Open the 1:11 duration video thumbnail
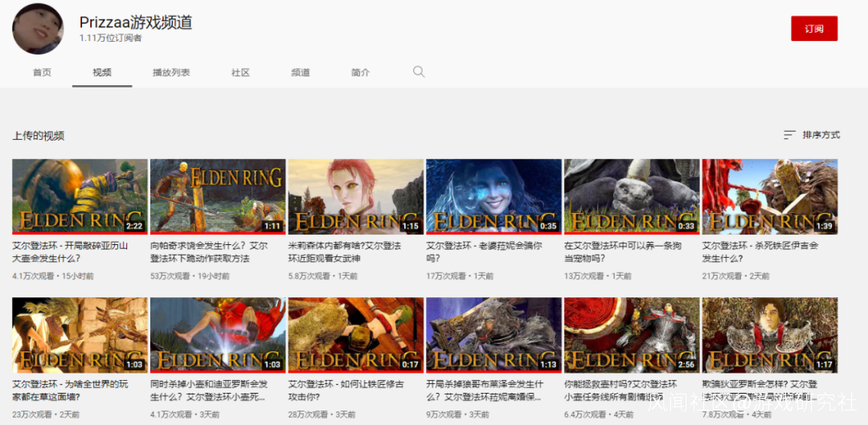 pos(218,197)
